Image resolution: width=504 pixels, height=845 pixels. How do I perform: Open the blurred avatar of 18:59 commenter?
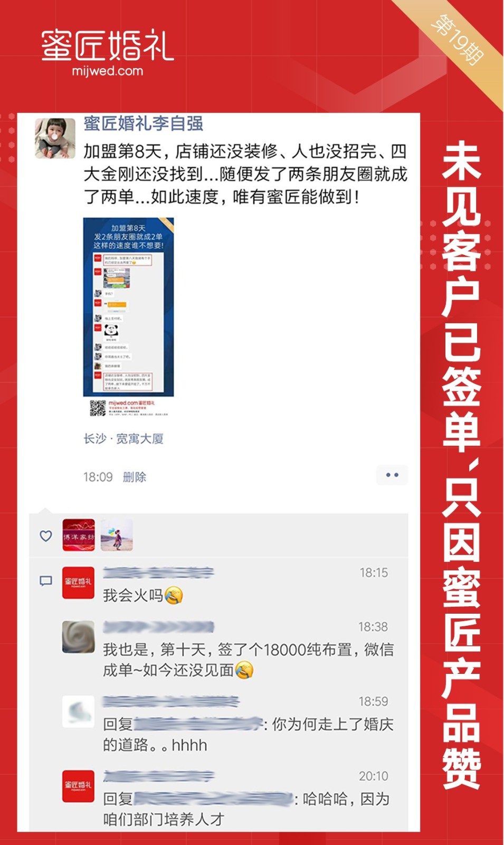tap(78, 712)
